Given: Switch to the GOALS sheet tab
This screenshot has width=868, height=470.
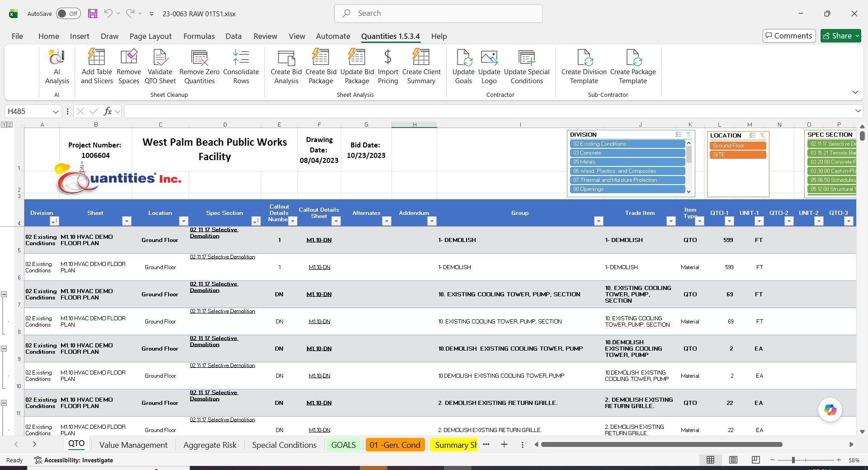Looking at the screenshot, I should point(344,445).
